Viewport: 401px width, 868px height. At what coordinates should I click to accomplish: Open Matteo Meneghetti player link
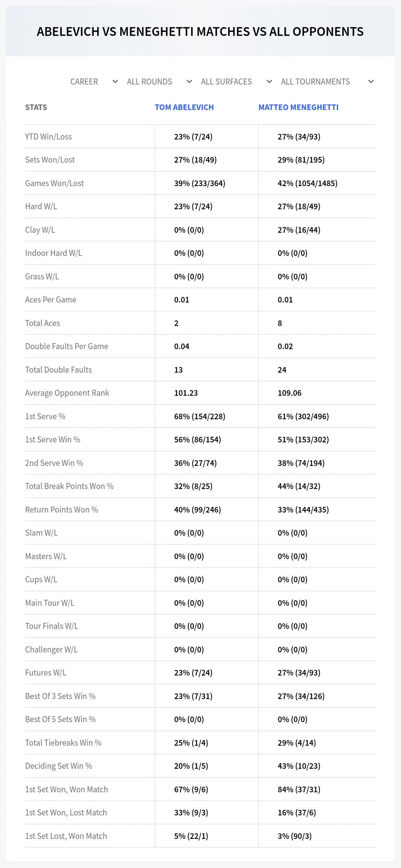(298, 107)
